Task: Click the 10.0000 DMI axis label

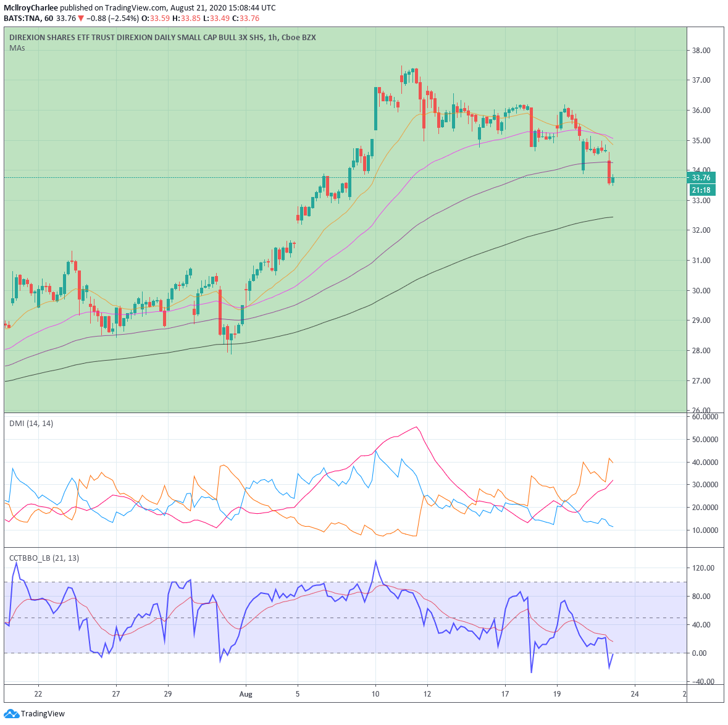Action: [705, 530]
